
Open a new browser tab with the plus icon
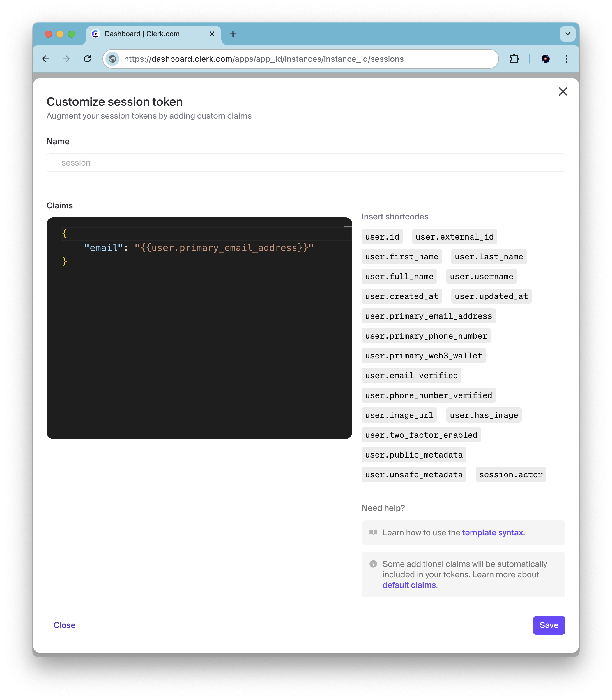click(x=233, y=34)
